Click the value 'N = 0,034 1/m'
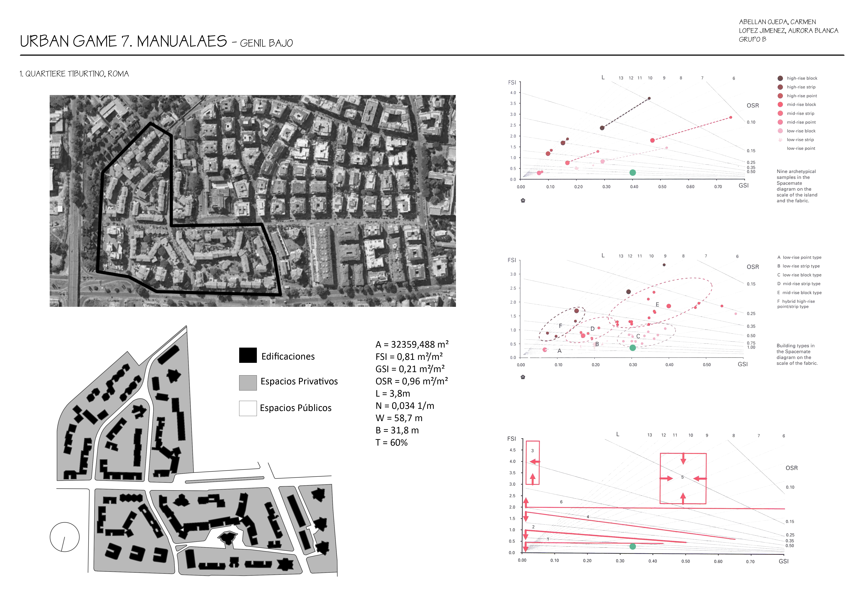868x614 pixels. click(405, 406)
